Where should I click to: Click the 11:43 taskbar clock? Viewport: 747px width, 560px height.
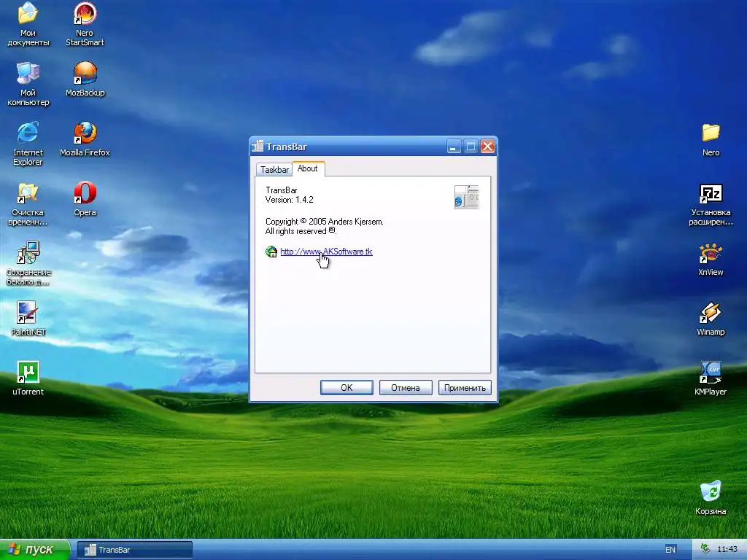coord(727,549)
